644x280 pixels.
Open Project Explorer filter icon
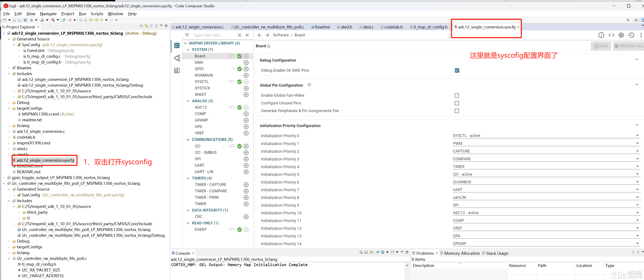coord(151,26)
